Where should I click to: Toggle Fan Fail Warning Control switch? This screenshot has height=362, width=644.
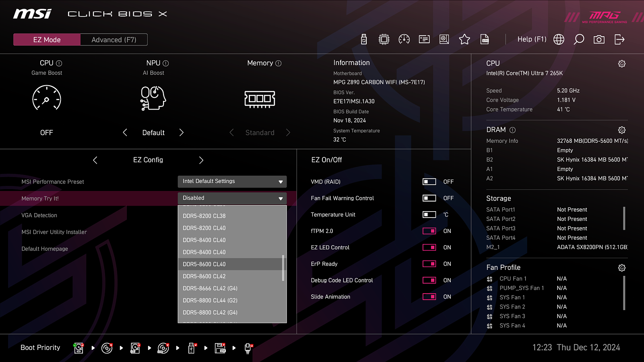(429, 198)
